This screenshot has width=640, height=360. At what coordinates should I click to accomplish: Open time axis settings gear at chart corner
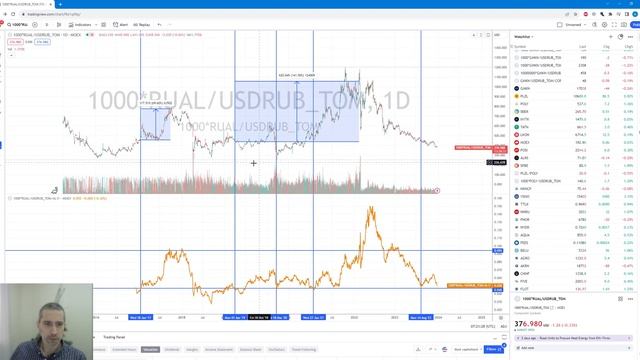pyautogui.click(x=501, y=318)
